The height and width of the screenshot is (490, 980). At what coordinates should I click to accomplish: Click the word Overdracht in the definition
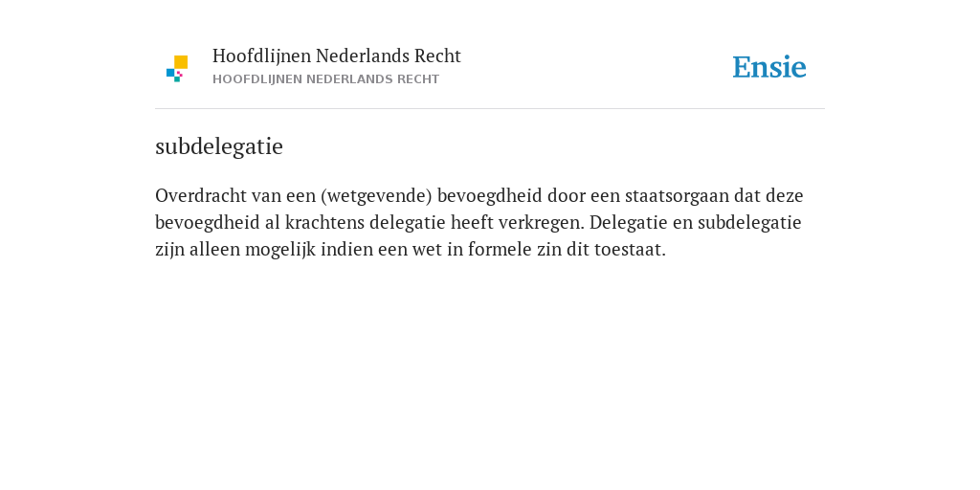coord(201,195)
